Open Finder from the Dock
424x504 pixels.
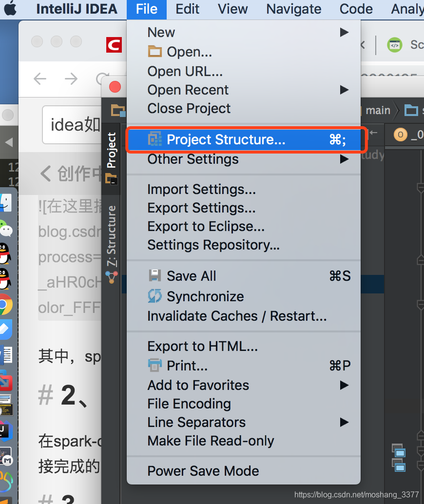point(6,203)
